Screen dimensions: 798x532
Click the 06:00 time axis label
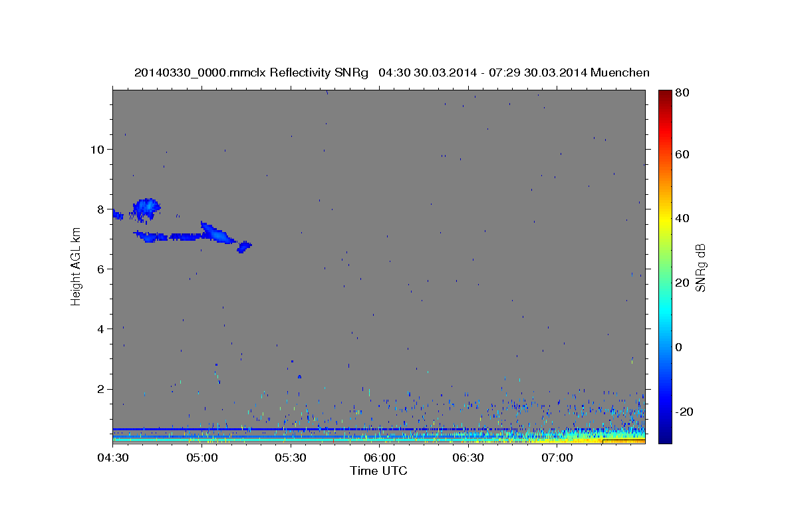point(379,458)
